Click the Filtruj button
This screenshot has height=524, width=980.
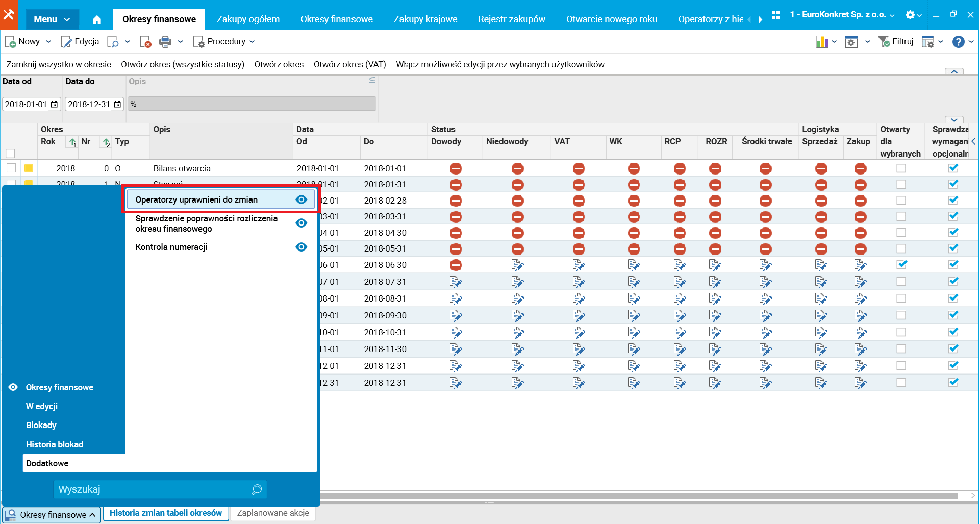896,42
